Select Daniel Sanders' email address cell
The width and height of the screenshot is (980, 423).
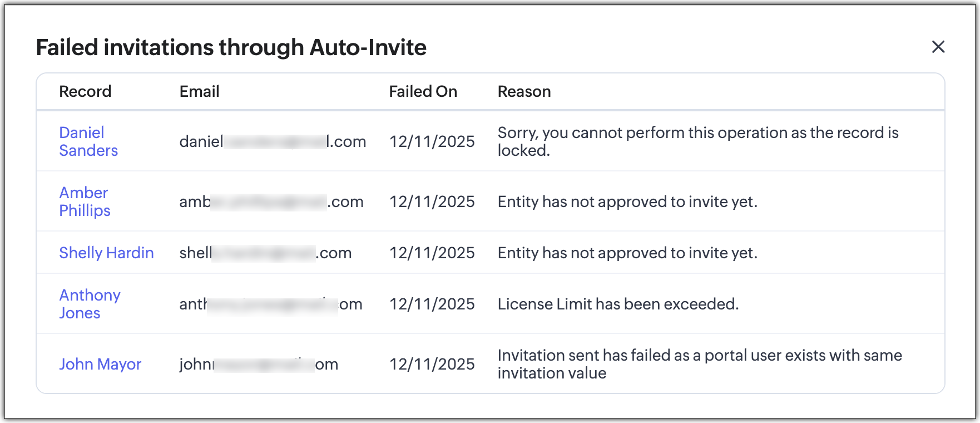(x=273, y=141)
